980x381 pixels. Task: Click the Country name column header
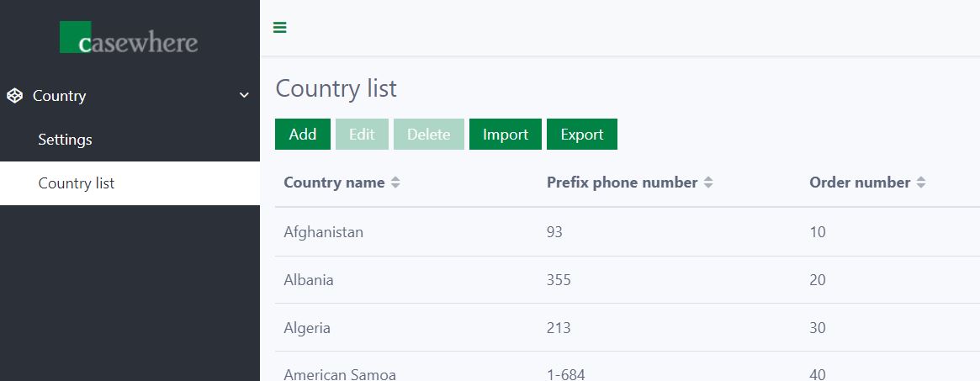(x=334, y=183)
